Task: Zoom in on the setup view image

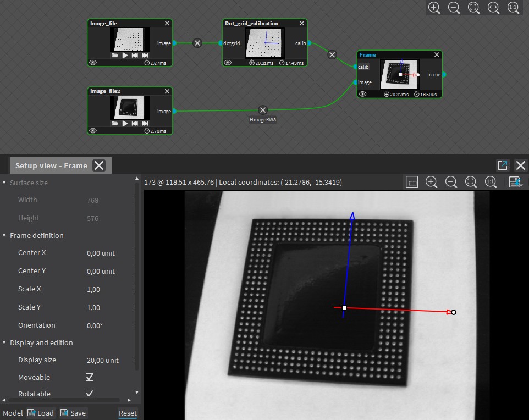Action: tap(432, 182)
